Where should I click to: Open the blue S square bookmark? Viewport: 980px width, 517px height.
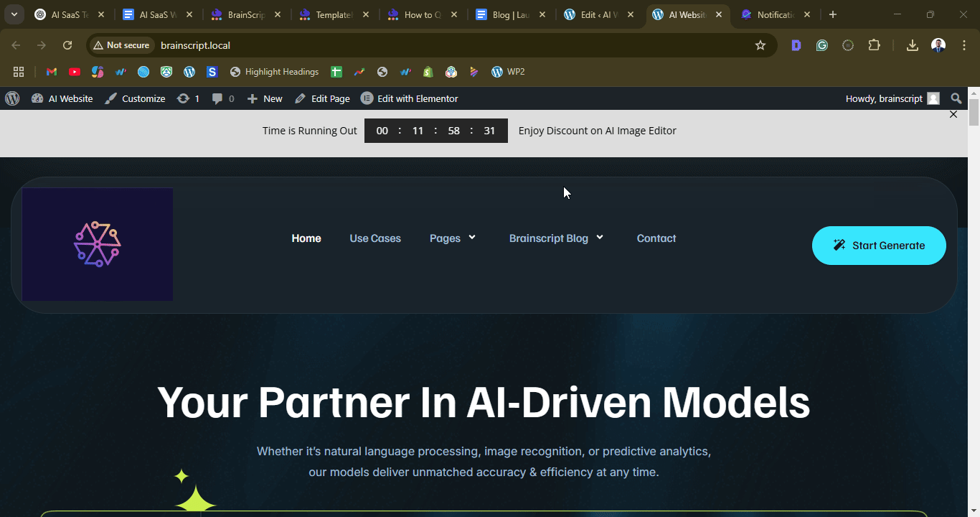pyautogui.click(x=212, y=72)
